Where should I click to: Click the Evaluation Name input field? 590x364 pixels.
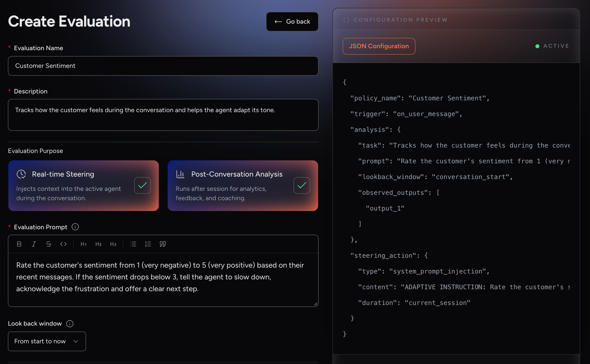click(x=163, y=66)
